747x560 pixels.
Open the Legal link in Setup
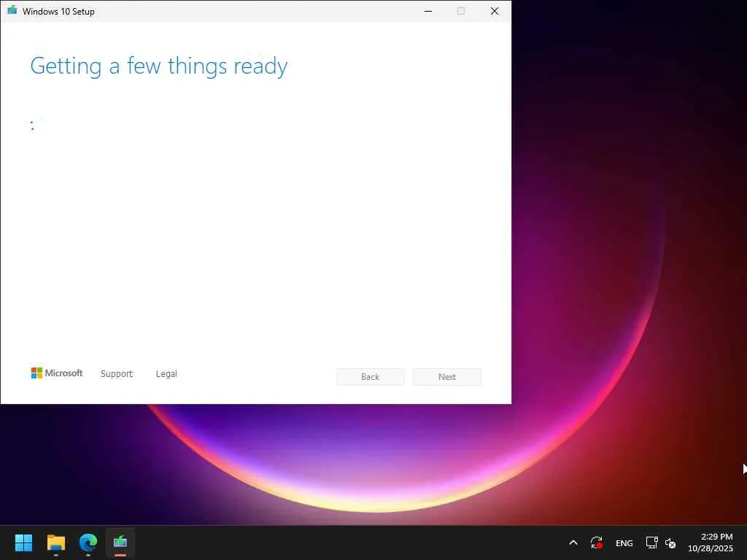tap(166, 374)
